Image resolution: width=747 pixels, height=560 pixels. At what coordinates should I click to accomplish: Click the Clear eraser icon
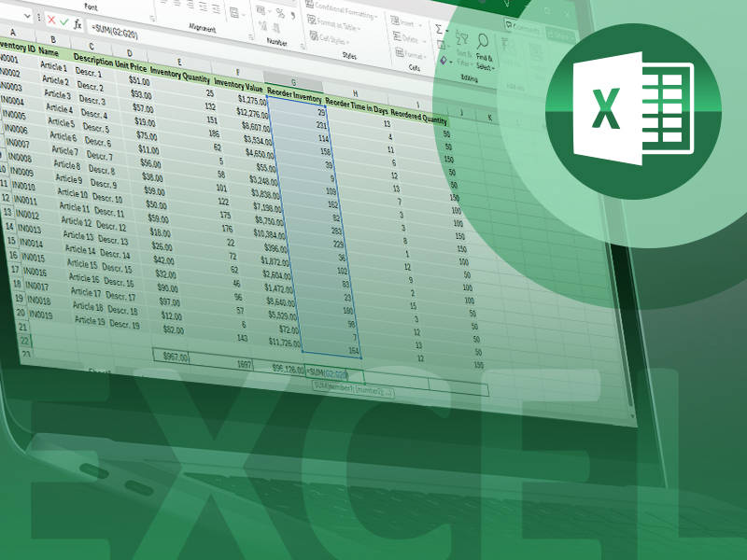click(x=444, y=61)
